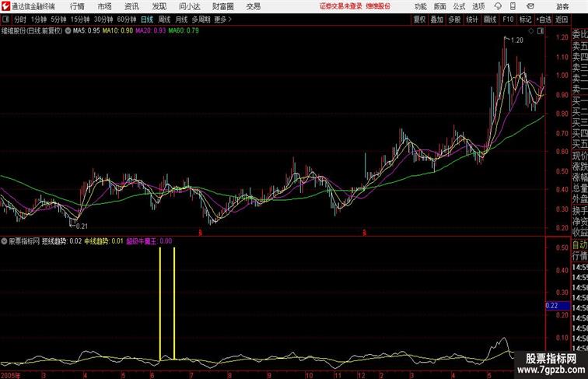
Task: Click the MA10: 0.90 label
Action: 117,31
